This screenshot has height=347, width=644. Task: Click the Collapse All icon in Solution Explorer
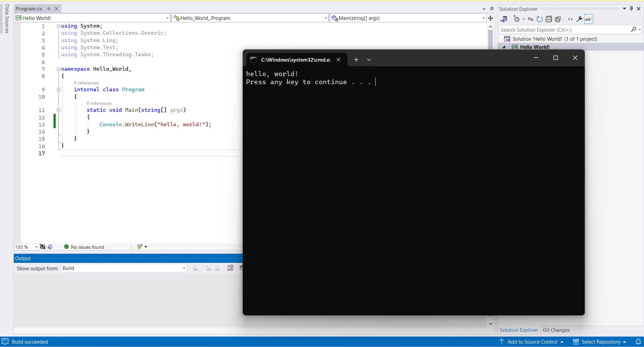coord(549,19)
